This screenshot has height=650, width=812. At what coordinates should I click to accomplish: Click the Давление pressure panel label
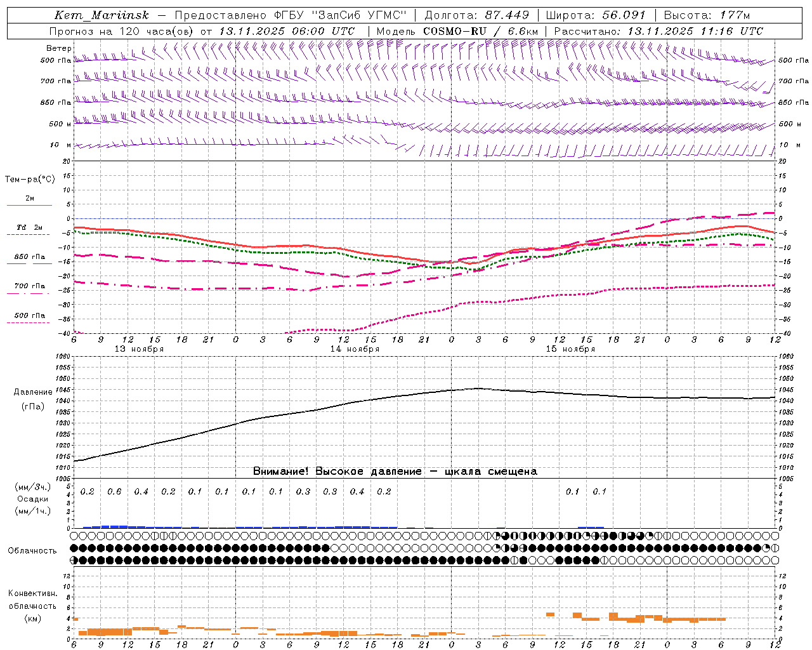tap(33, 392)
